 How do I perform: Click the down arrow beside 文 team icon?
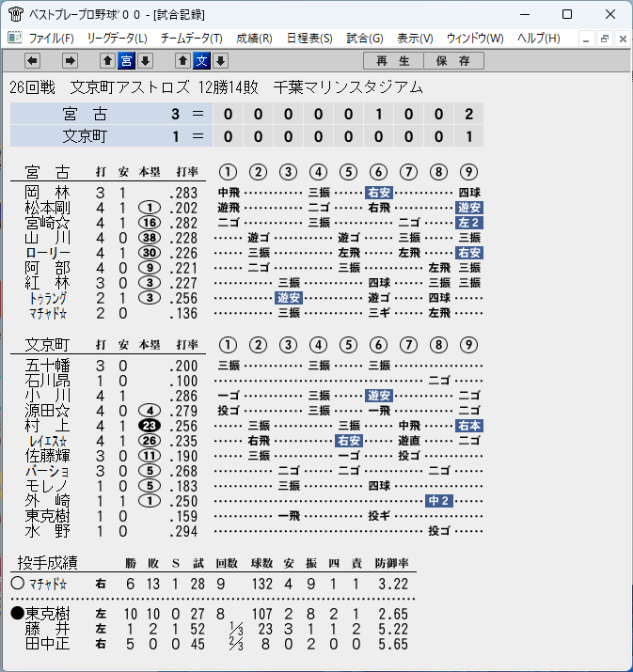(x=220, y=61)
